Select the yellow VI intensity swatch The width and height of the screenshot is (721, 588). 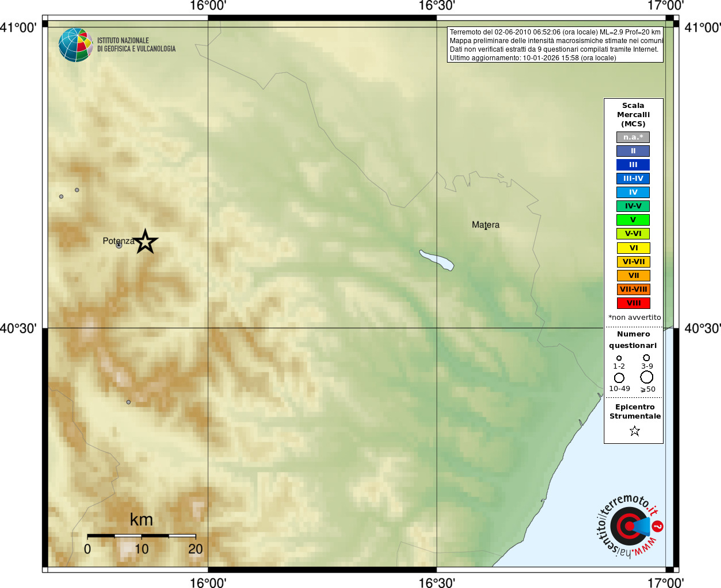click(633, 248)
